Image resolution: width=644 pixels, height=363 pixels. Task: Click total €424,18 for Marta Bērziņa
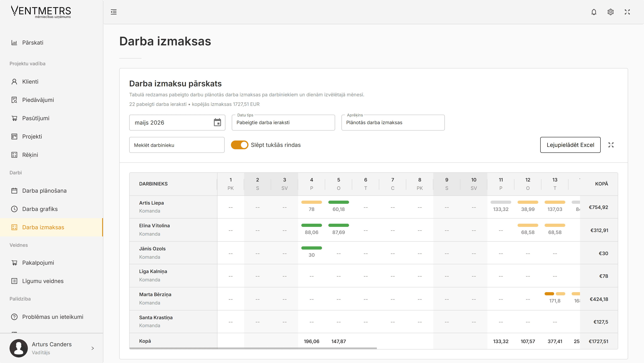click(x=599, y=299)
